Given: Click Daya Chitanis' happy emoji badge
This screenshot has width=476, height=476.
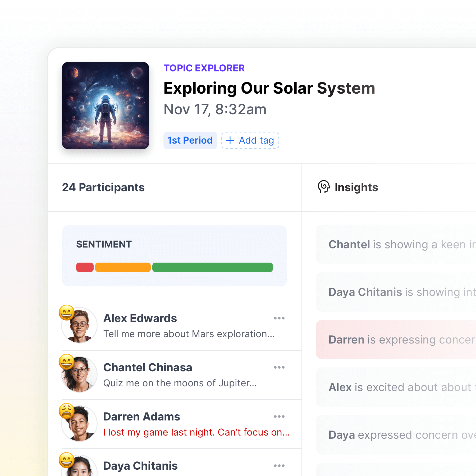Looking at the screenshot, I should click(x=67, y=460).
